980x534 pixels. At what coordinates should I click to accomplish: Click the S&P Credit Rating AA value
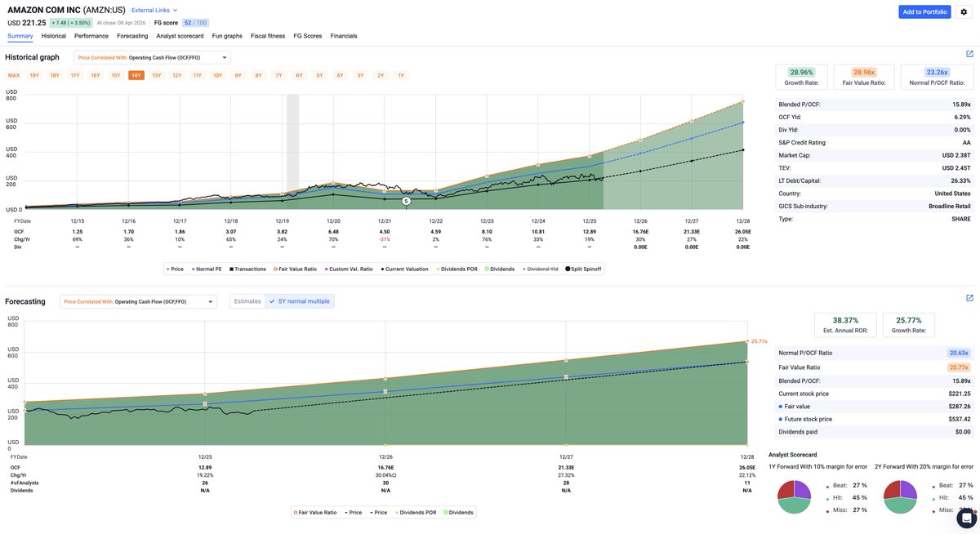coord(966,142)
